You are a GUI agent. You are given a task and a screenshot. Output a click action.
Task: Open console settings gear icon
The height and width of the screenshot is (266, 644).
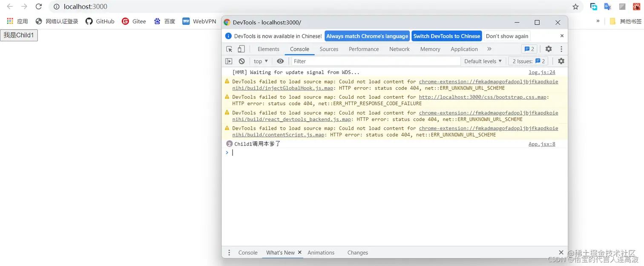(x=561, y=61)
